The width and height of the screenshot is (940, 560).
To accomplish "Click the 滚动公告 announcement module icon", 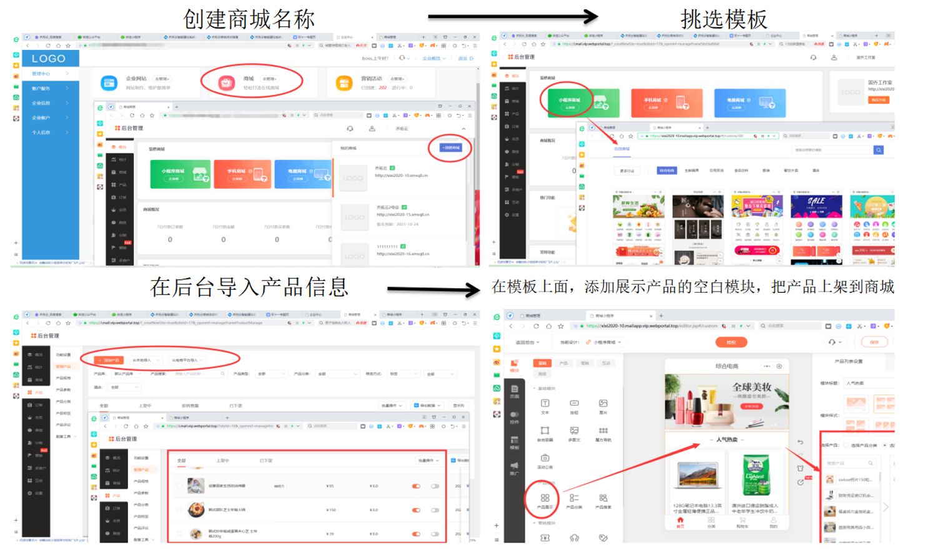I will coord(545,458).
